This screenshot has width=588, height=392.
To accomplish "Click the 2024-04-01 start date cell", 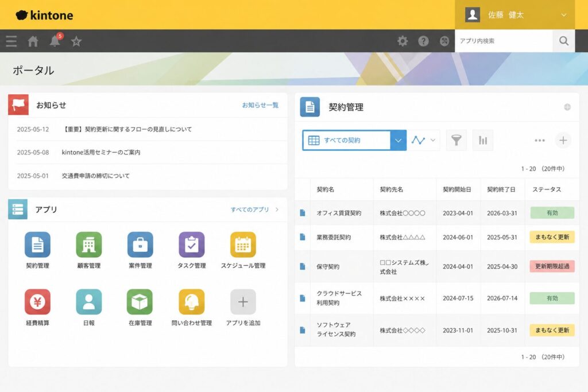I will click(x=458, y=266).
